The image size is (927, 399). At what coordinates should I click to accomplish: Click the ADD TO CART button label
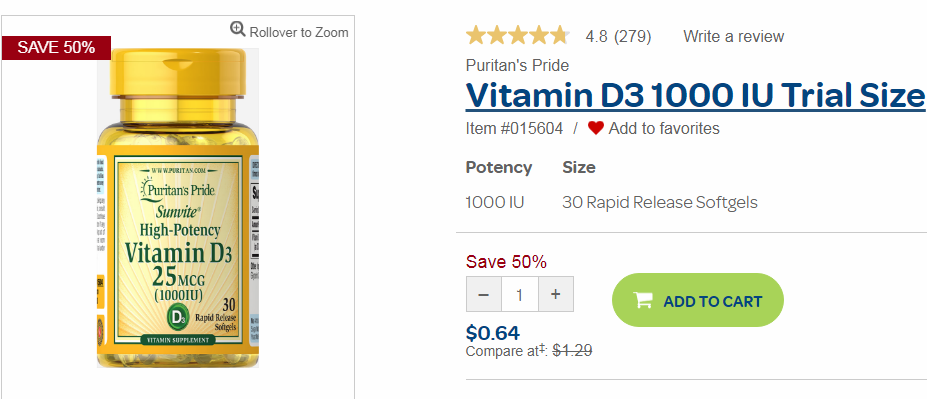point(712,301)
